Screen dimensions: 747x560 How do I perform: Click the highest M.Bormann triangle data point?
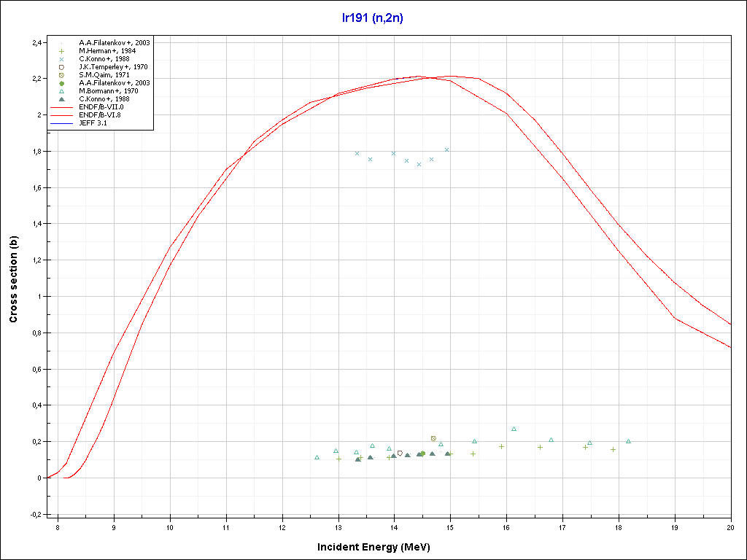(514, 429)
